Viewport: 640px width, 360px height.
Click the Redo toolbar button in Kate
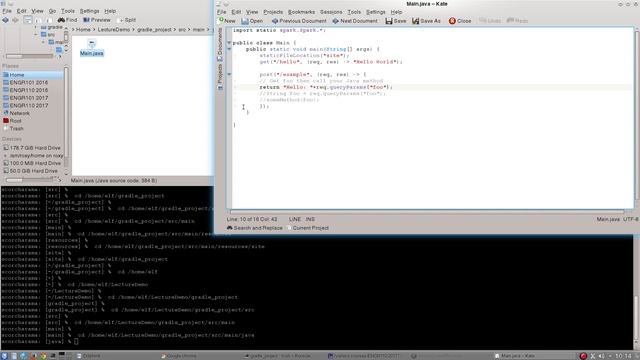pyautogui.click(x=517, y=21)
